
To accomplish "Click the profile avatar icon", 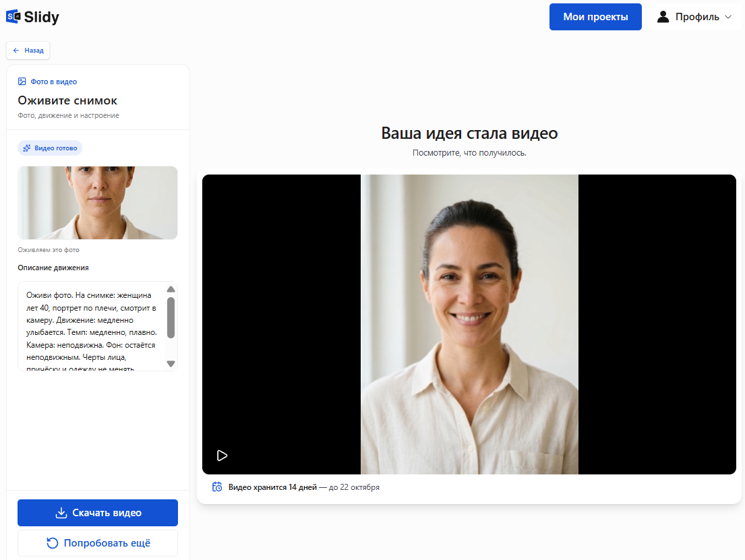I will point(663,17).
